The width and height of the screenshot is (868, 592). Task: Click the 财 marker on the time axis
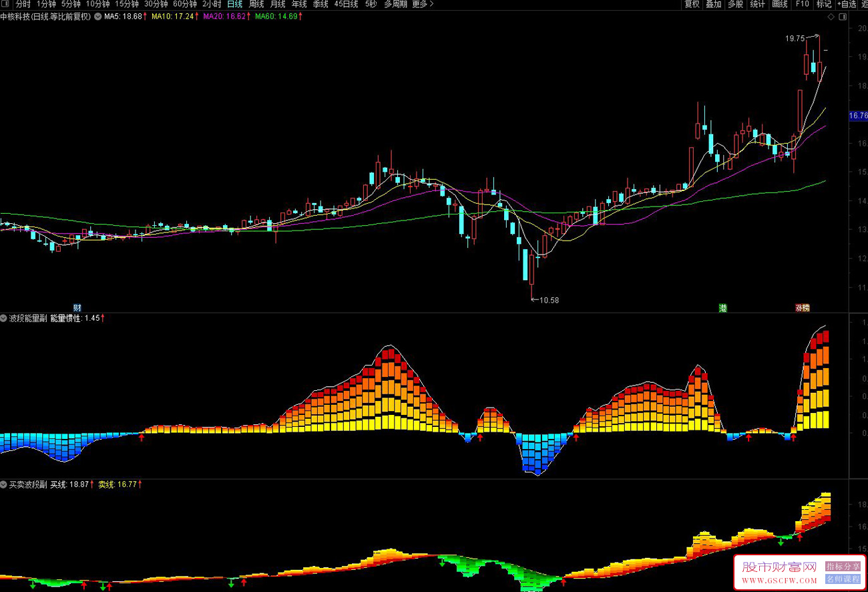pos(77,308)
